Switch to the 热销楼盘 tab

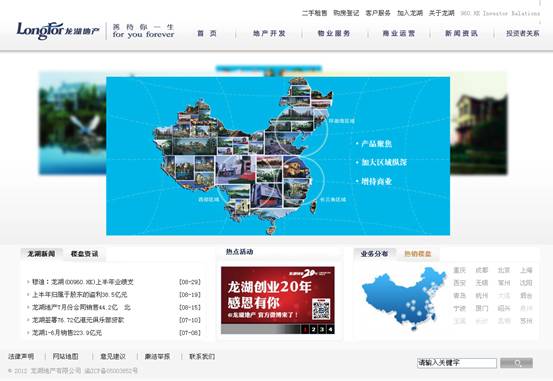(x=418, y=254)
